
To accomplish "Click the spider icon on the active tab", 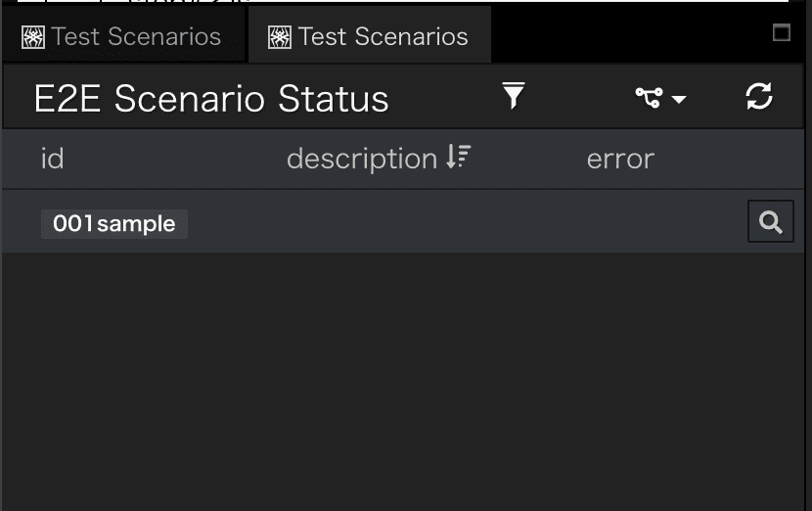I will click(x=280, y=37).
